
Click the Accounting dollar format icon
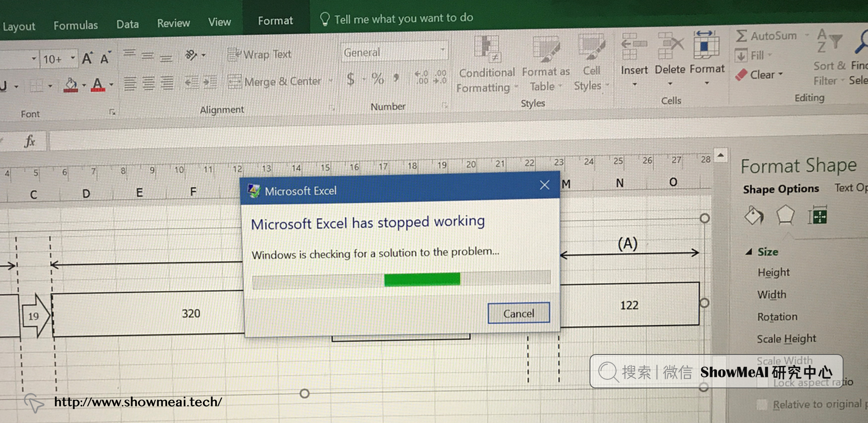click(351, 78)
